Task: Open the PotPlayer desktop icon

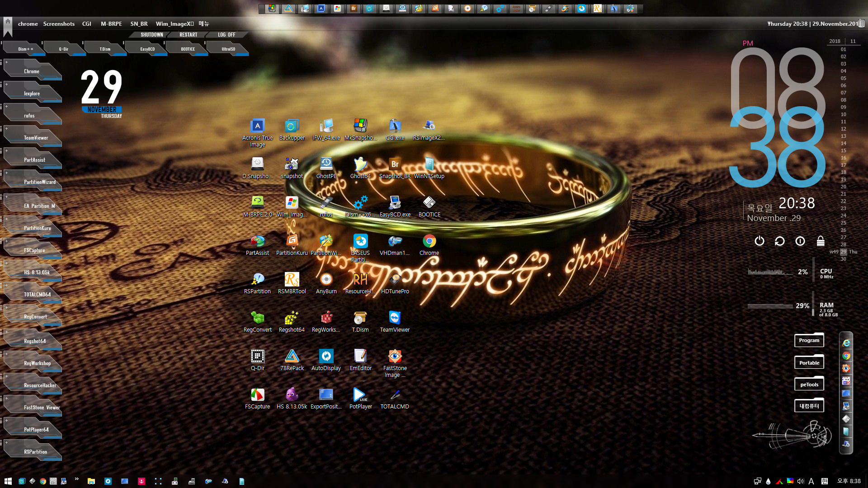Action: click(360, 399)
